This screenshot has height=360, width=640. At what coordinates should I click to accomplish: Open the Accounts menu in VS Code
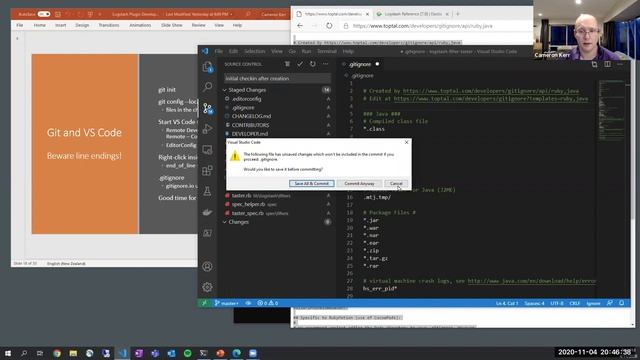pyautogui.click(x=207, y=267)
